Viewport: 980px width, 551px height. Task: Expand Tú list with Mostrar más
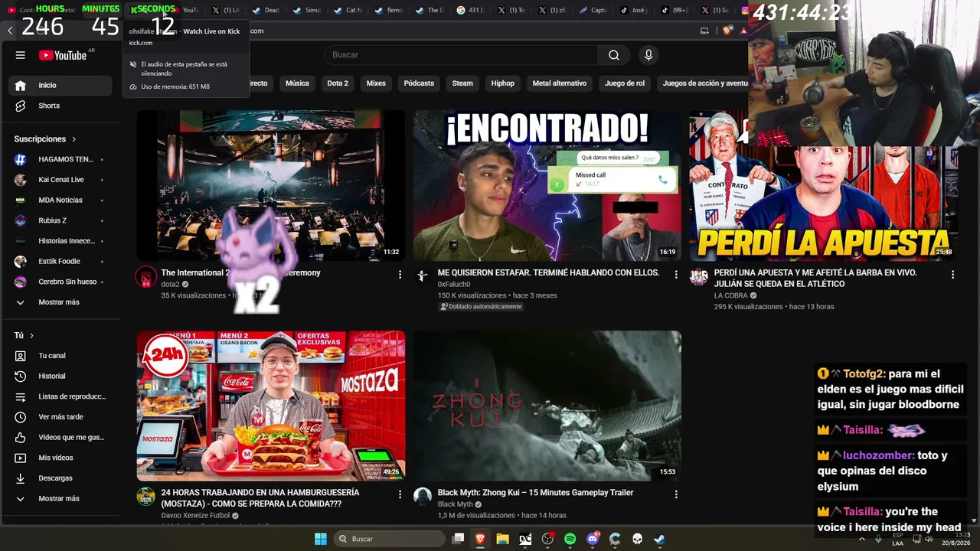click(x=60, y=498)
